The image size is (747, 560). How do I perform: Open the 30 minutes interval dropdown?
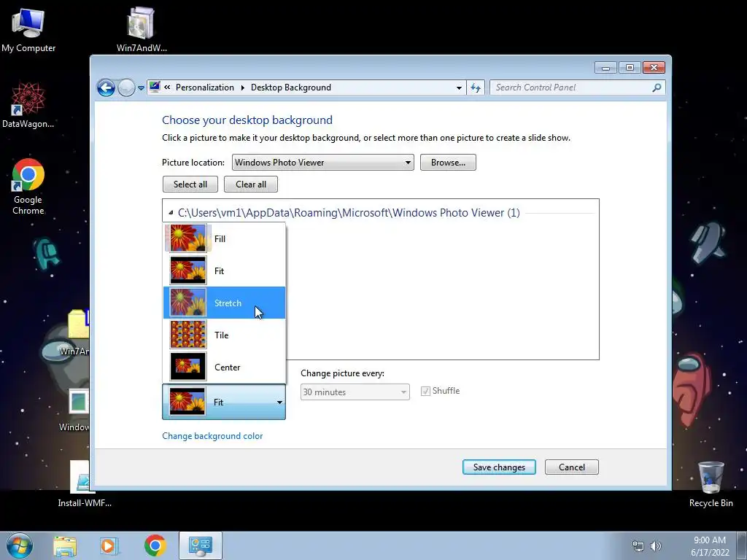pos(355,392)
